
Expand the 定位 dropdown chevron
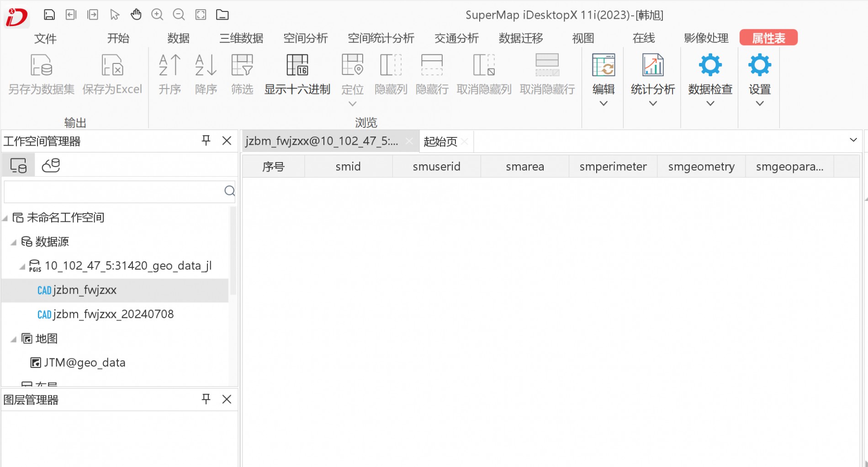pos(353,104)
